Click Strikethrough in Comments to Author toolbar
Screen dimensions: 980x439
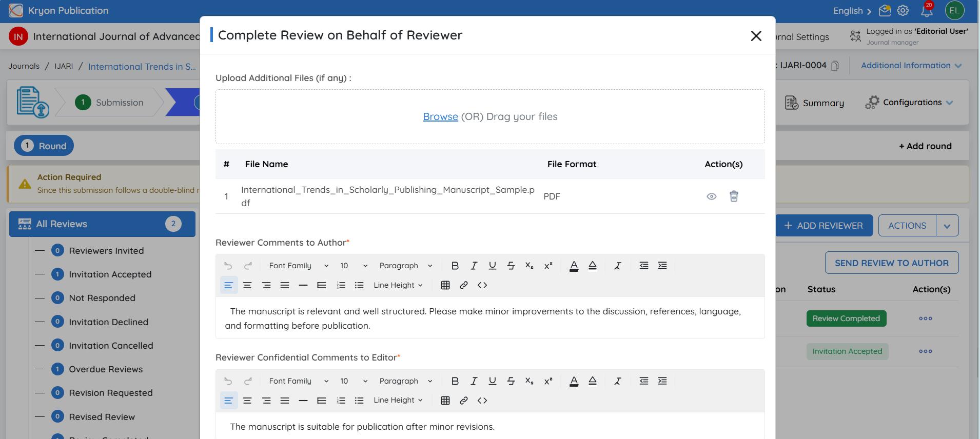(511, 266)
